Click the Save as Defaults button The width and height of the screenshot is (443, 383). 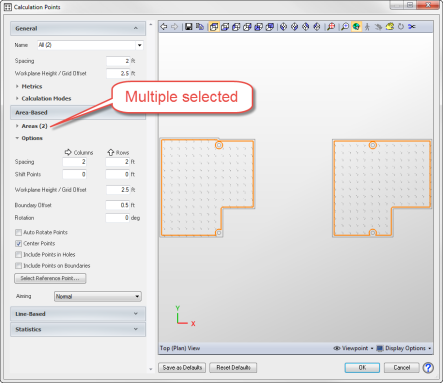click(x=182, y=368)
